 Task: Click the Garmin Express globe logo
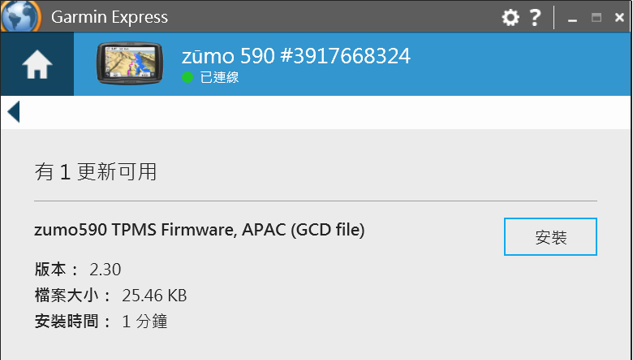(x=21, y=16)
